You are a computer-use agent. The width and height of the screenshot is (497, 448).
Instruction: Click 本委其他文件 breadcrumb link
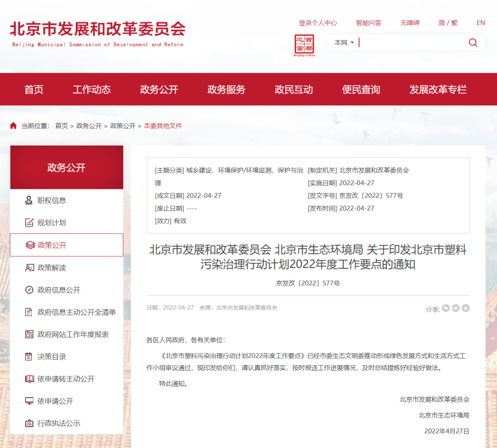(163, 126)
